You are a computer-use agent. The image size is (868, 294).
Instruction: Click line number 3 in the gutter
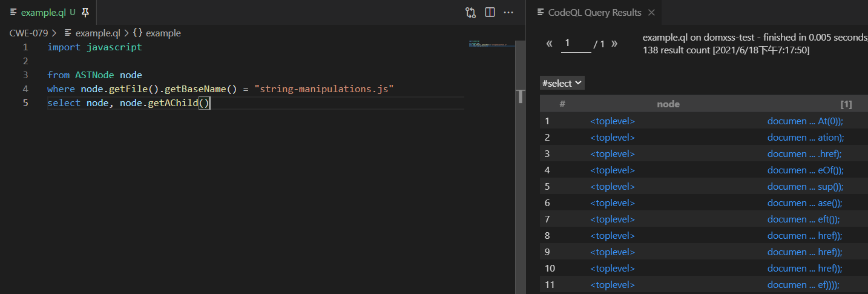click(x=25, y=75)
